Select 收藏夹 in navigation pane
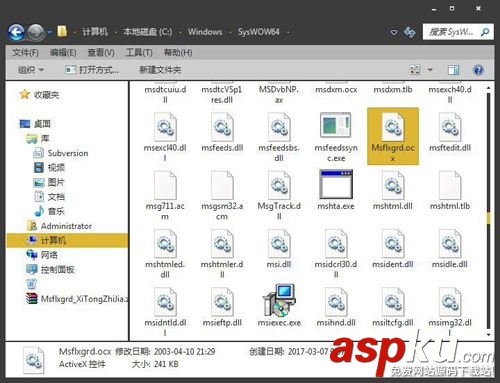Screen dimensions: 500x383 (39, 95)
